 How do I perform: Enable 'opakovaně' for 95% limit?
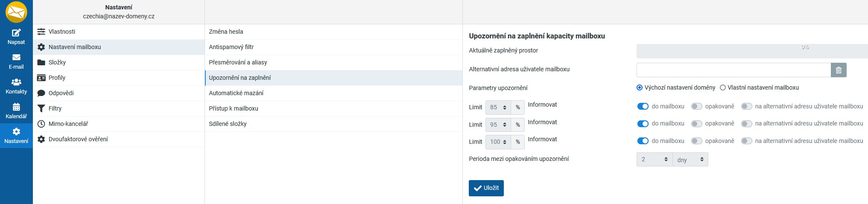tap(696, 124)
